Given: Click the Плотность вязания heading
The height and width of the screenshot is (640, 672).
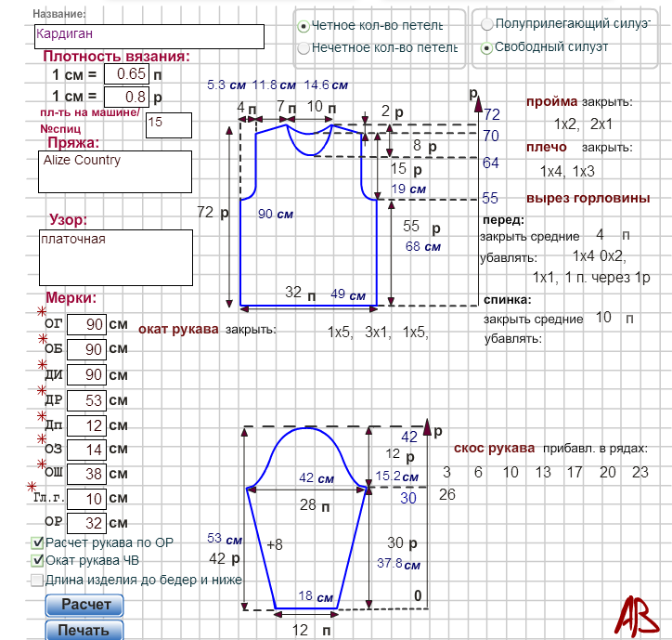Looking at the screenshot, I should point(116,56).
